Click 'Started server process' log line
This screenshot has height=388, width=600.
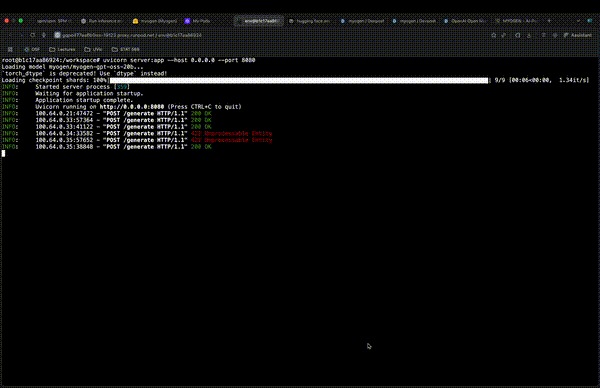click(82, 87)
